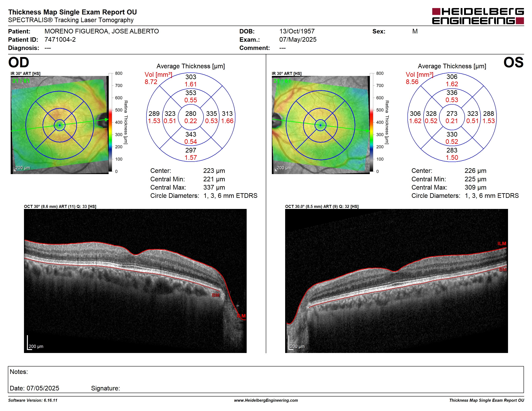Image resolution: width=532 pixels, height=411 pixels.
Task: Click the Heidelberg Engineering logo
Action: (478, 16)
